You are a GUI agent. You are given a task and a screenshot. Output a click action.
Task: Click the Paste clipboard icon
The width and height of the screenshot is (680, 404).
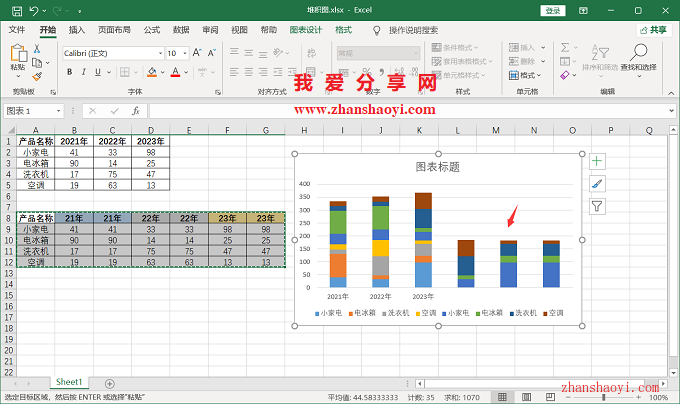coord(18,53)
